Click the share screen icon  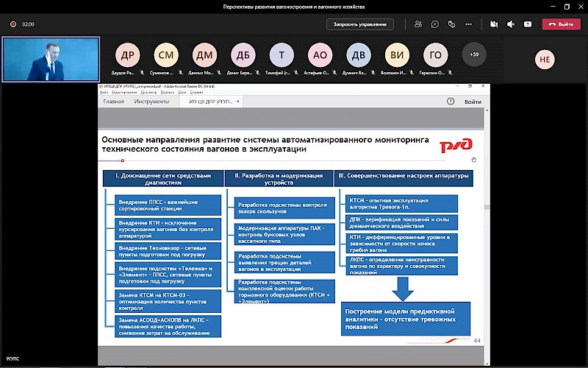tap(528, 24)
